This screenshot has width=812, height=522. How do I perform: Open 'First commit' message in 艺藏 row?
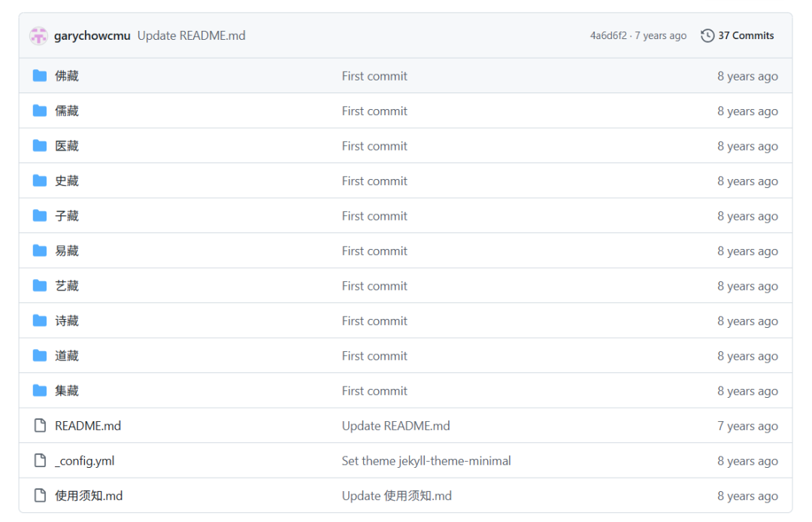[374, 286]
